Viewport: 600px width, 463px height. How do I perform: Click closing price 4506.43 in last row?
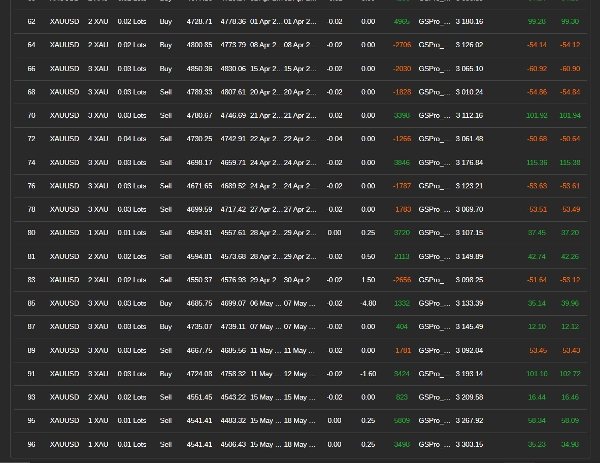[x=233, y=444]
